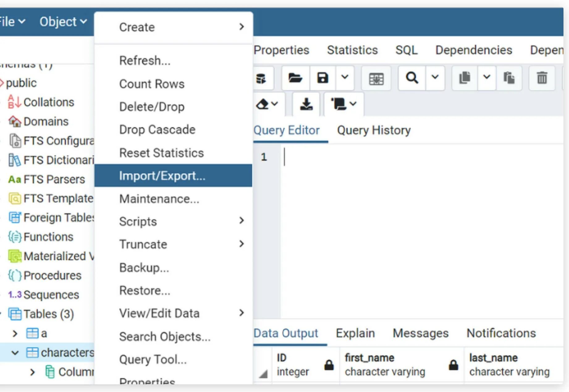The image size is (569, 392).
Task: Expand table a in the tree
Action: (x=15, y=333)
